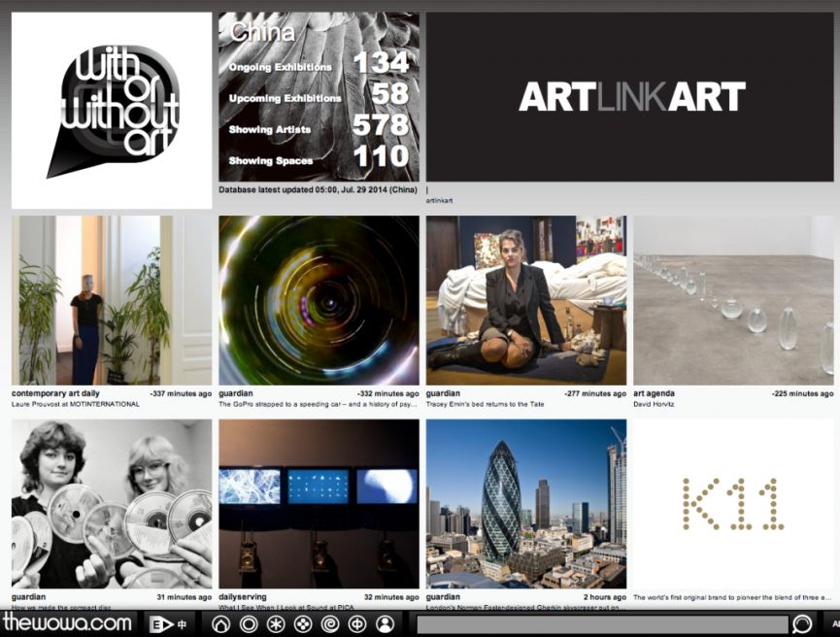The height and width of the screenshot is (637, 840).
Task: Click 'guardian' source above Tracey Emin headline
Action: [x=443, y=393]
